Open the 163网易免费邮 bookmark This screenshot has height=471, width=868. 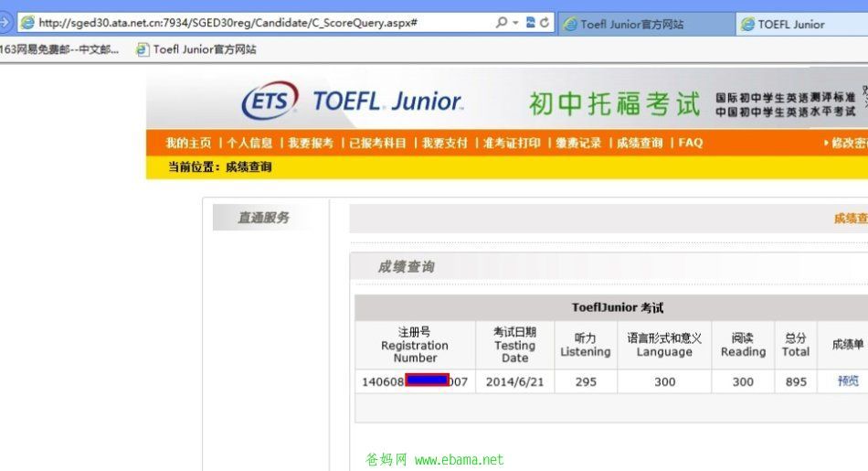pos(59,49)
